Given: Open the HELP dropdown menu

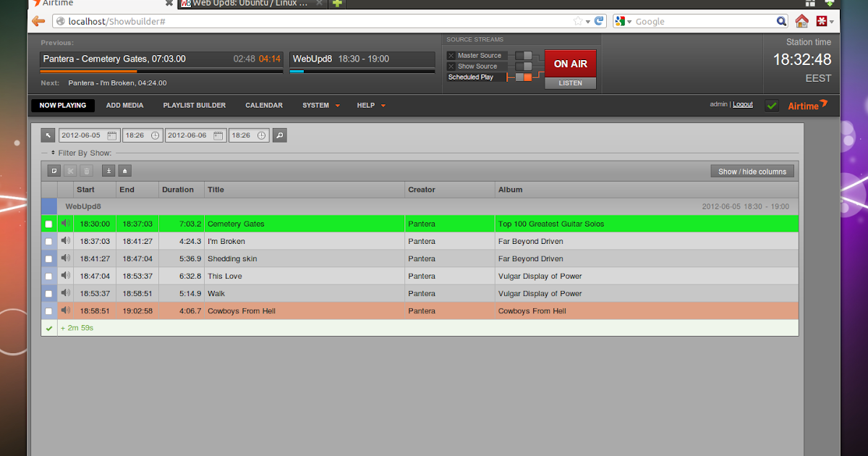Looking at the screenshot, I should click(370, 105).
